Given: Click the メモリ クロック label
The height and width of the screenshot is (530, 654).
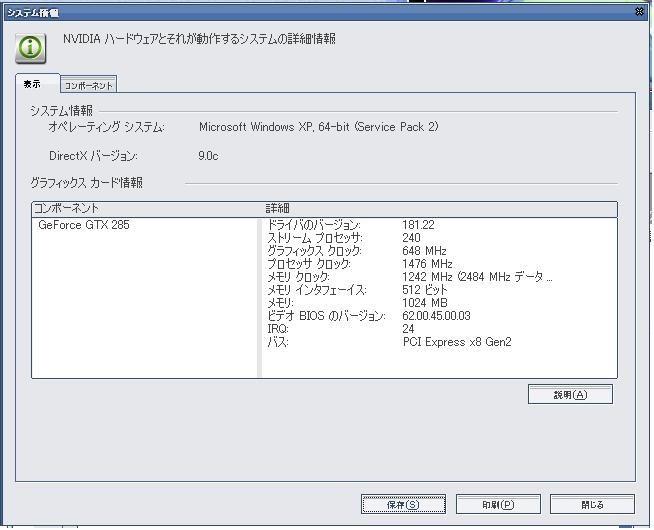Looking at the screenshot, I should pyautogui.click(x=298, y=277).
